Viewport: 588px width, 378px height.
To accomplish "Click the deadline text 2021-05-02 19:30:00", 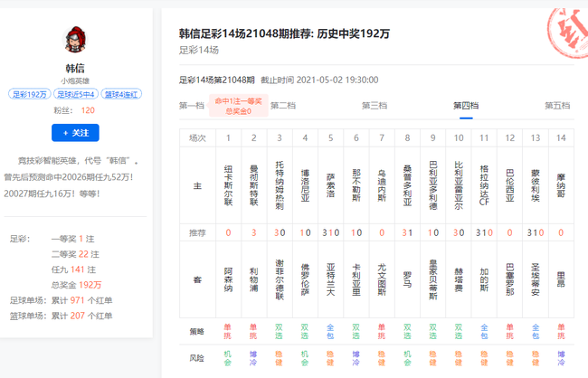I will tap(337, 80).
